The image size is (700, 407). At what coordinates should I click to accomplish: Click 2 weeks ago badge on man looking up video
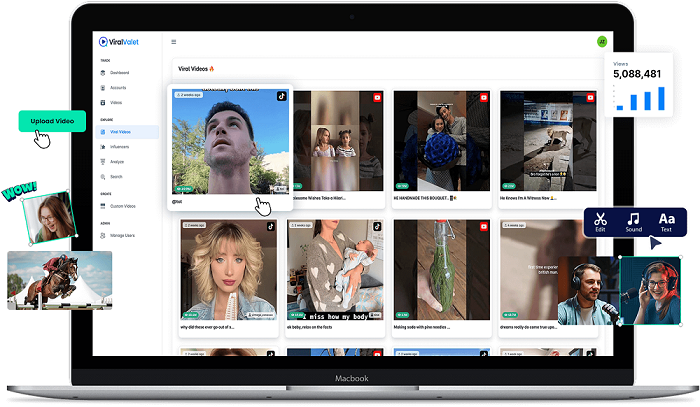pyautogui.click(x=188, y=95)
